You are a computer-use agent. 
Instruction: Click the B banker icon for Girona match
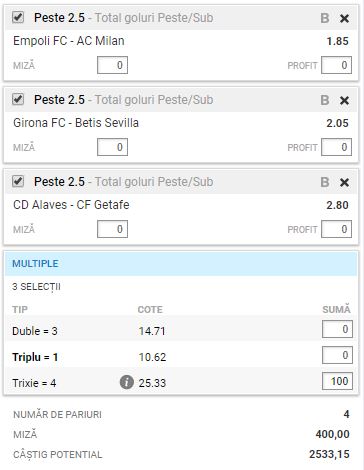[325, 100]
